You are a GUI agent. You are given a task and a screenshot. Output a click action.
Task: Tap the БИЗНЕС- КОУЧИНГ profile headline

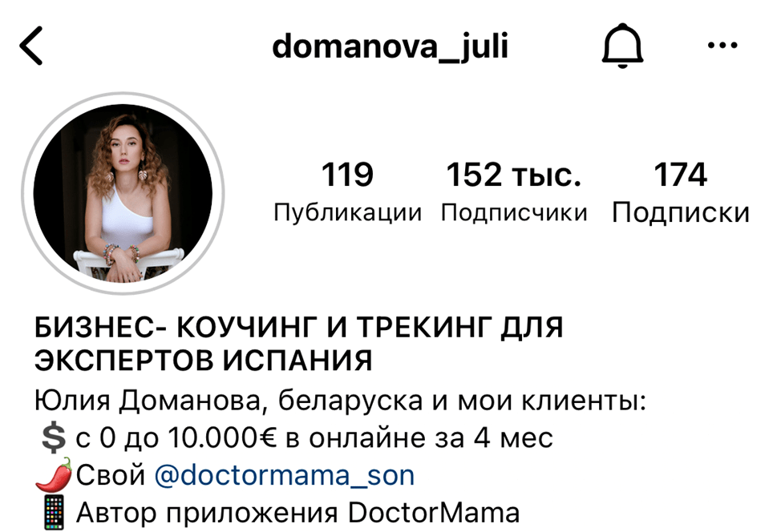[299, 344]
